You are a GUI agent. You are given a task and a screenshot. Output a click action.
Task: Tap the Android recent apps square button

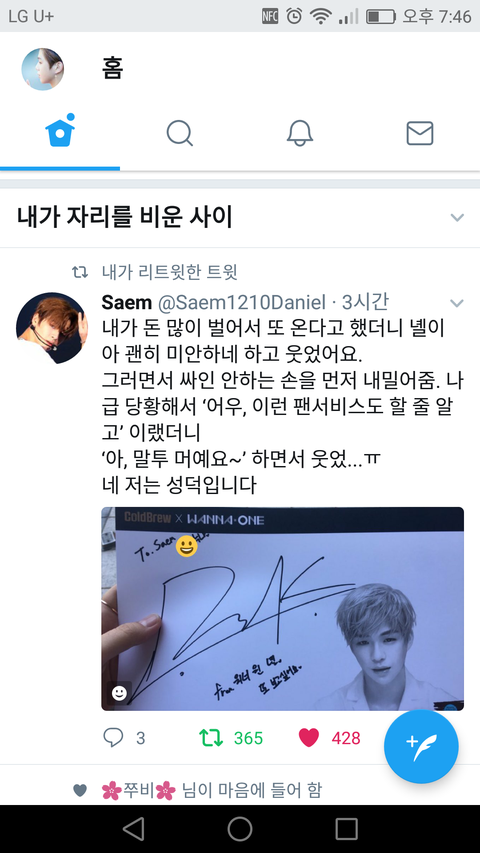[346, 829]
